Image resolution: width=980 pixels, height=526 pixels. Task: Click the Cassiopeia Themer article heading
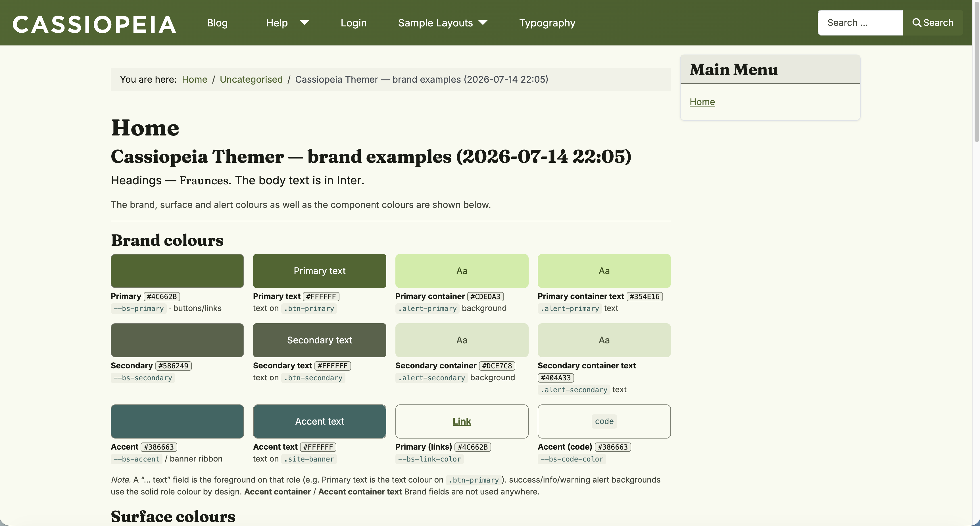click(x=371, y=157)
